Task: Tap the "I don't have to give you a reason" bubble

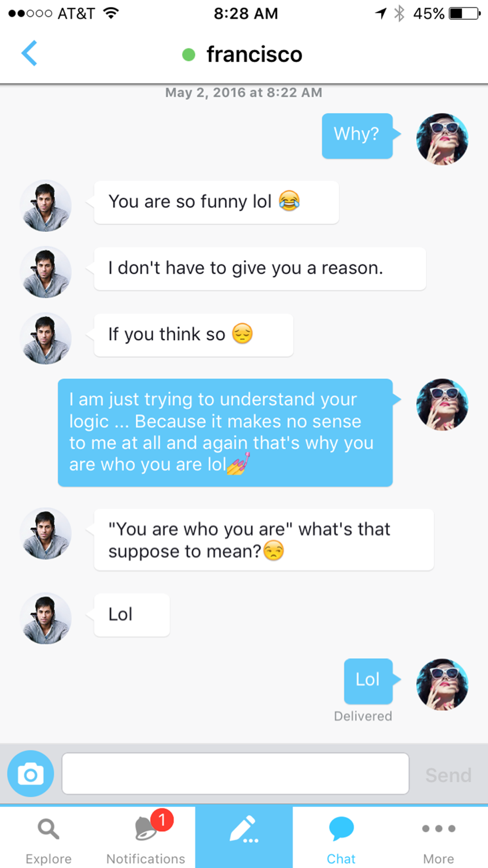Action: (x=260, y=269)
